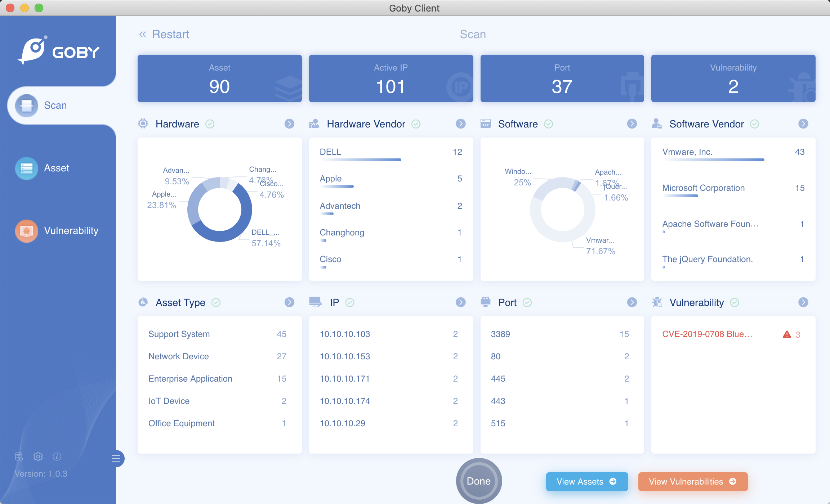Click the check circle next to Asset Type

(x=216, y=302)
